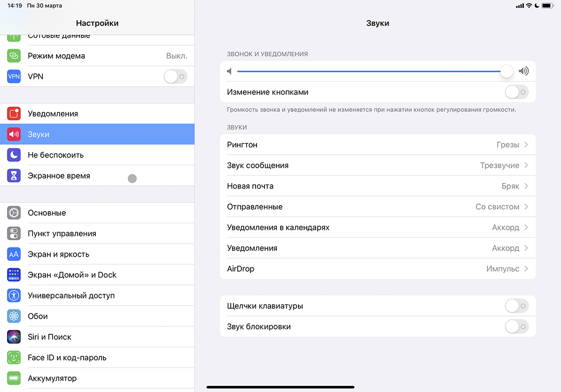Select Пункт управления in sidebar
The height and width of the screenshot is (392, 561).
point(97,234)
